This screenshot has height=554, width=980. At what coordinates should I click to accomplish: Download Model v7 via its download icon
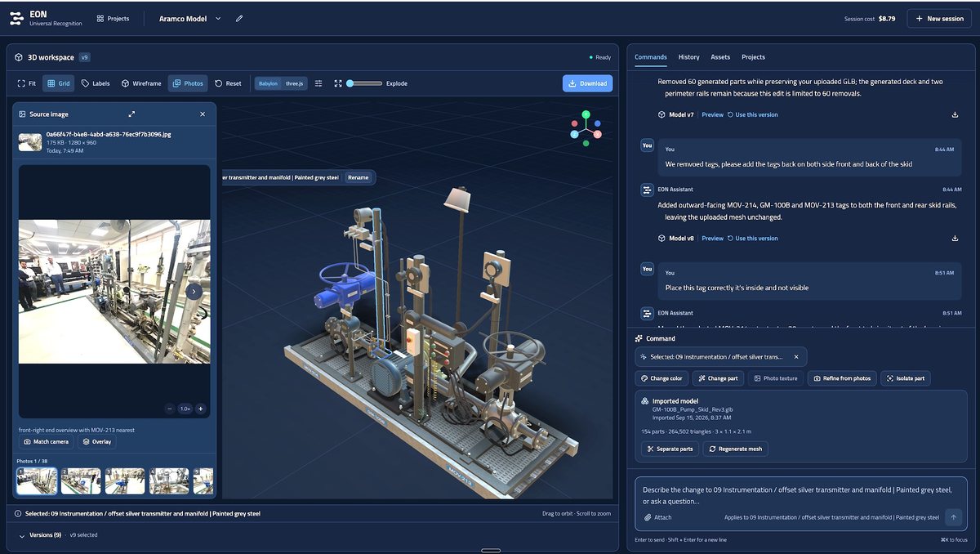[955, 114]
